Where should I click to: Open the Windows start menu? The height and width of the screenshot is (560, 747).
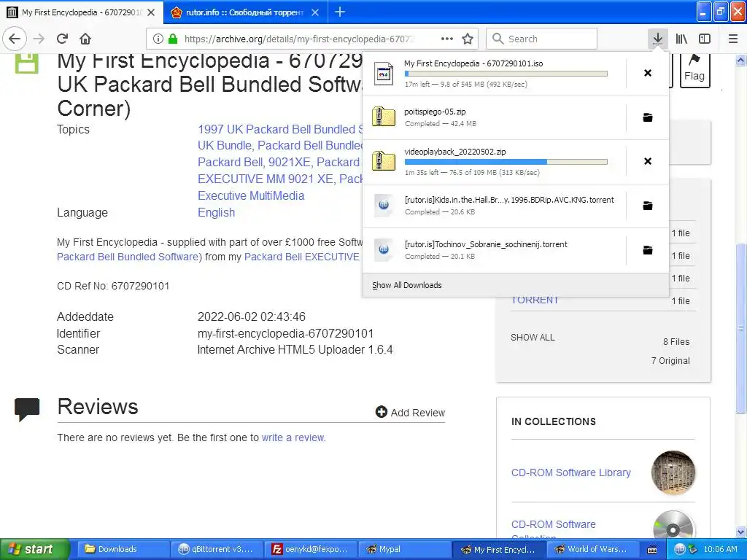[x=34, y=549]
